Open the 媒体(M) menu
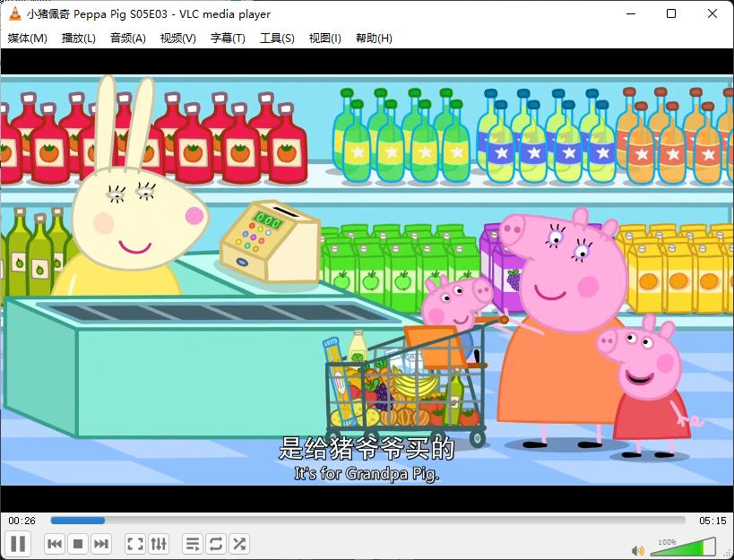The image size is (734, 560). click(x=27, y=39)
